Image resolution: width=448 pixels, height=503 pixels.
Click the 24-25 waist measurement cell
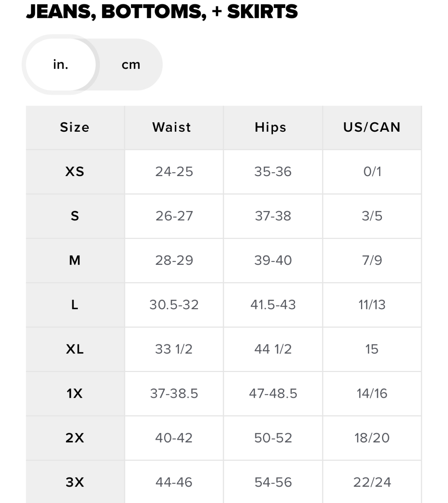click(x=174, y=172)
